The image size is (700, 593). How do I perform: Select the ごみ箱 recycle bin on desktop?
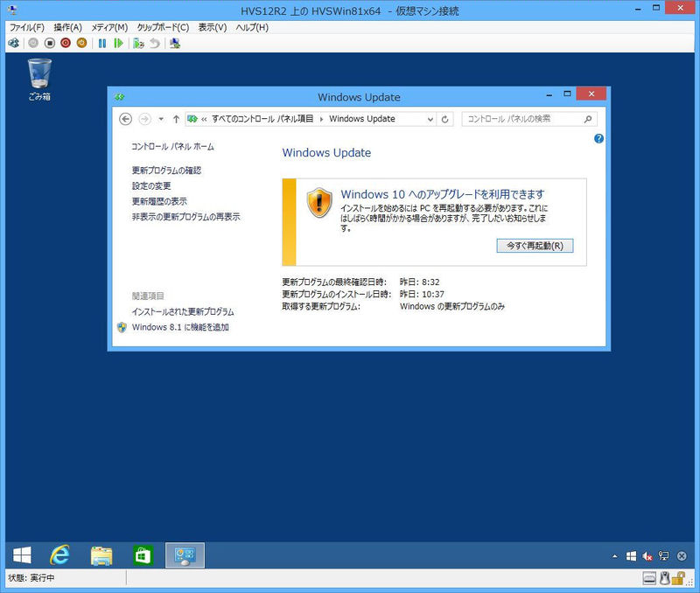[x=39, y=80]
